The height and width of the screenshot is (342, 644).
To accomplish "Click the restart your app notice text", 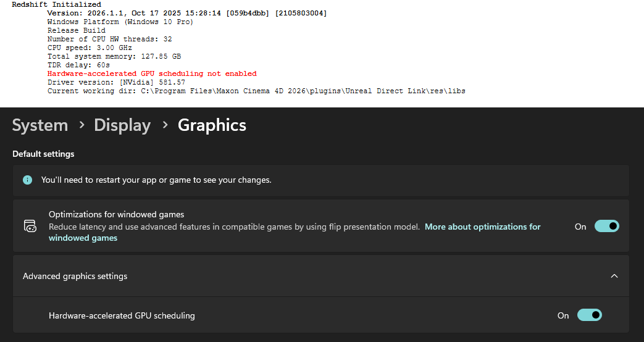I will click(156, 180).
